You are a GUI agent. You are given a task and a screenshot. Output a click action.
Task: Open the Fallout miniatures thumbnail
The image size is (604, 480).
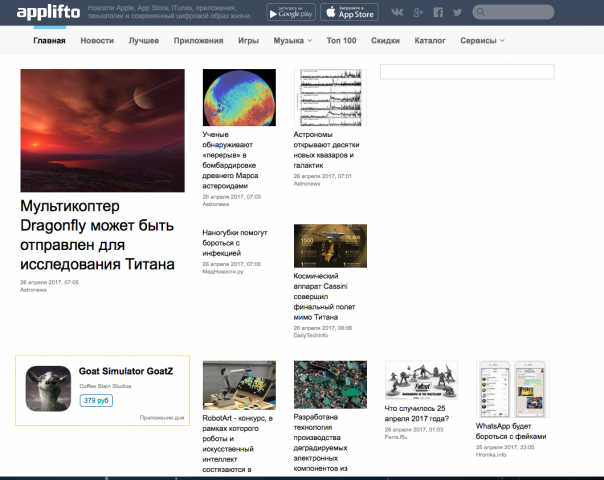click(x=421, y=380)
